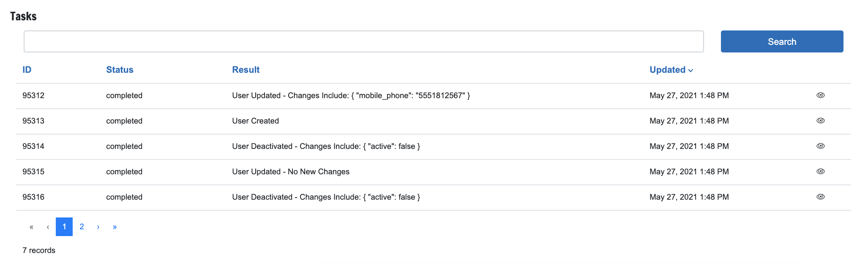Image resolution: width=868 pixels, height=264 pixels.
Task: Open eye icon for task 95314
Action: (820, 146)
